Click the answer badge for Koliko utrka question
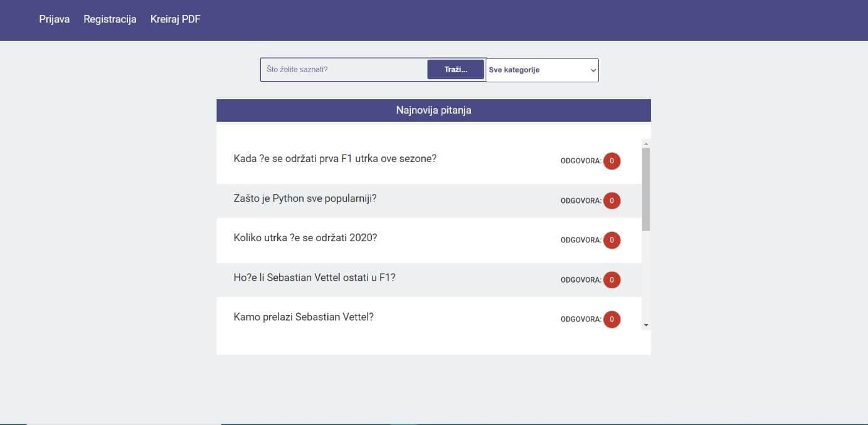Image resolution: width=868 pixels, height=425 pixels. [611, 240]
